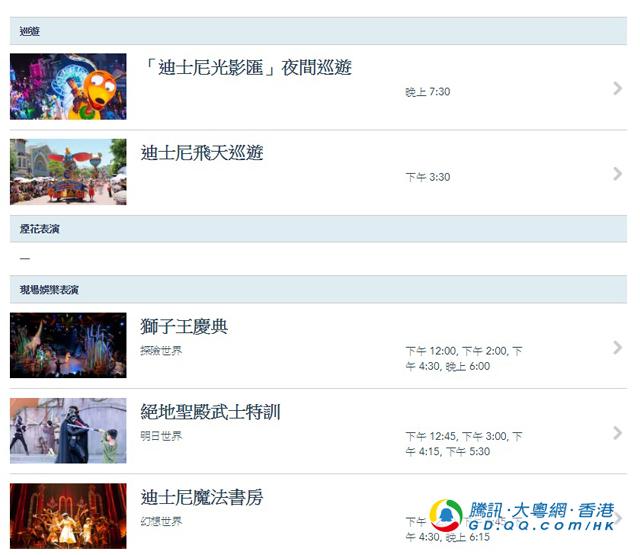The height and width of the screenshot is (555, 640).
Task: Open the 迪士尼魔法書房 title
Action: coord(202,497)
